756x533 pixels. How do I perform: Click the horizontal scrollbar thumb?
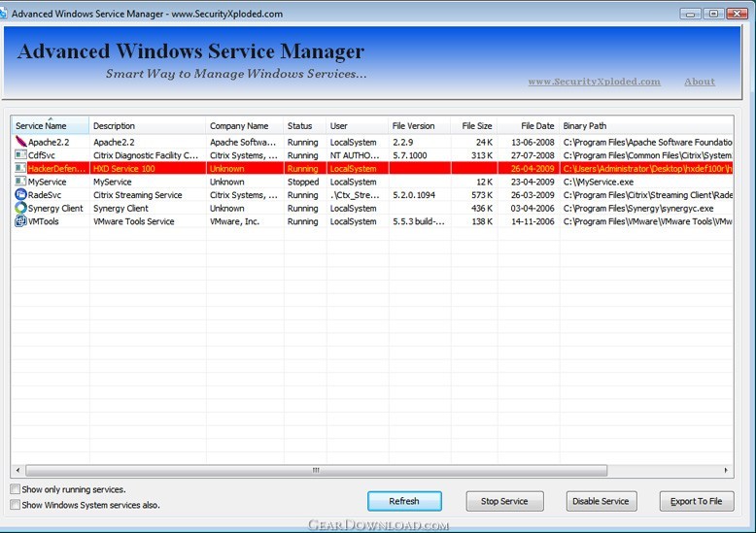click(x=316, y=470)
